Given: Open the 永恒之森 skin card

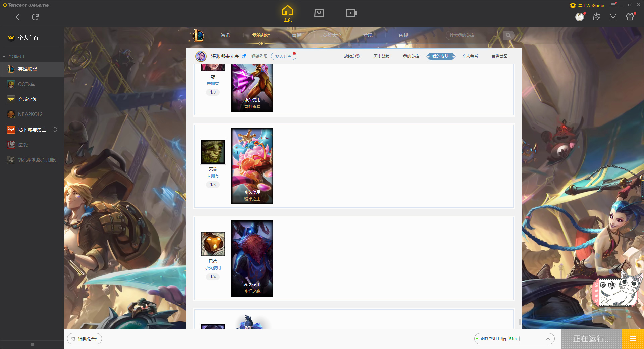Looking at the screenshot, I should click(x=252, y=258).
